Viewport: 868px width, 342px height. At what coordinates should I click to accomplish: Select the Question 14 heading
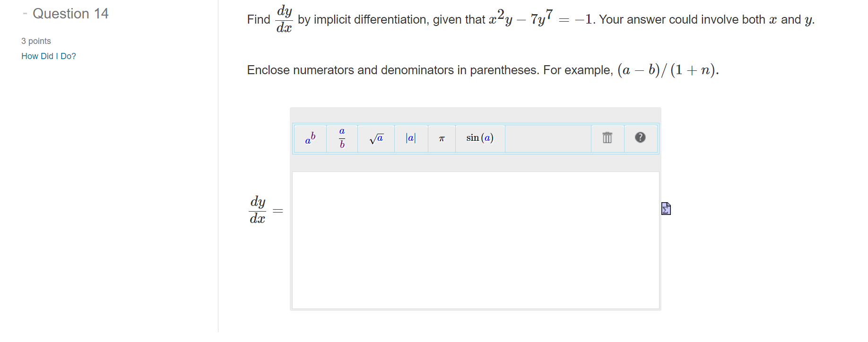(70, 14)
